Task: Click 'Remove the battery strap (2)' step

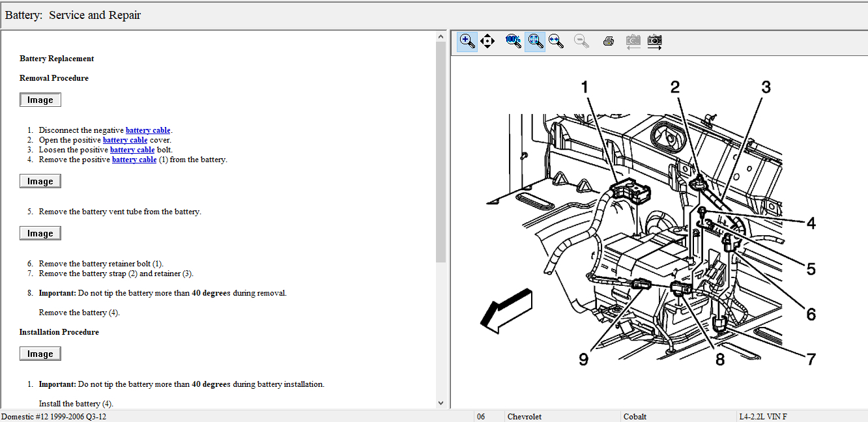Action: pyautogui.click(x=116, y=274)
